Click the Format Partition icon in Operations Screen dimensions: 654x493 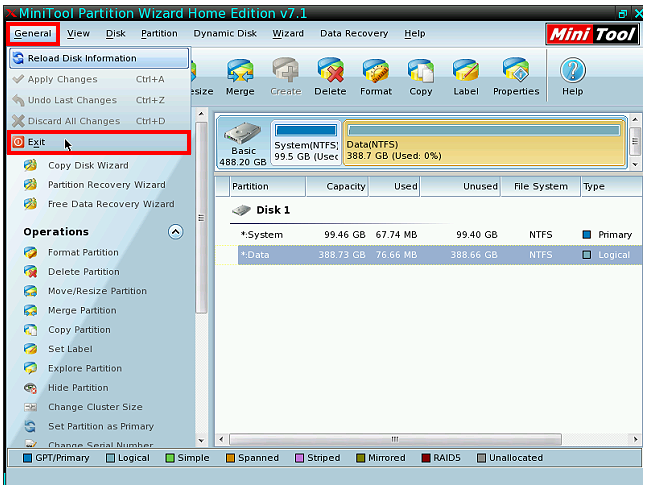click(x=30, y=252)
